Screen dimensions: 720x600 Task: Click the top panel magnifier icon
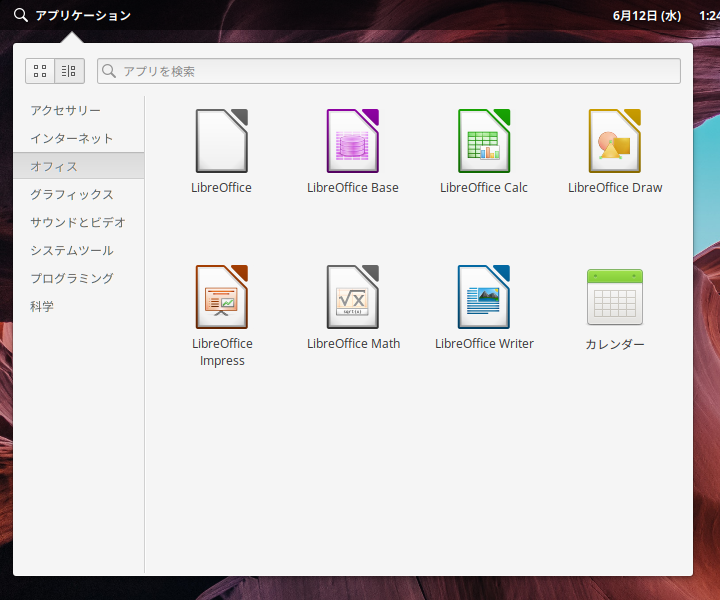coord(21,15)
